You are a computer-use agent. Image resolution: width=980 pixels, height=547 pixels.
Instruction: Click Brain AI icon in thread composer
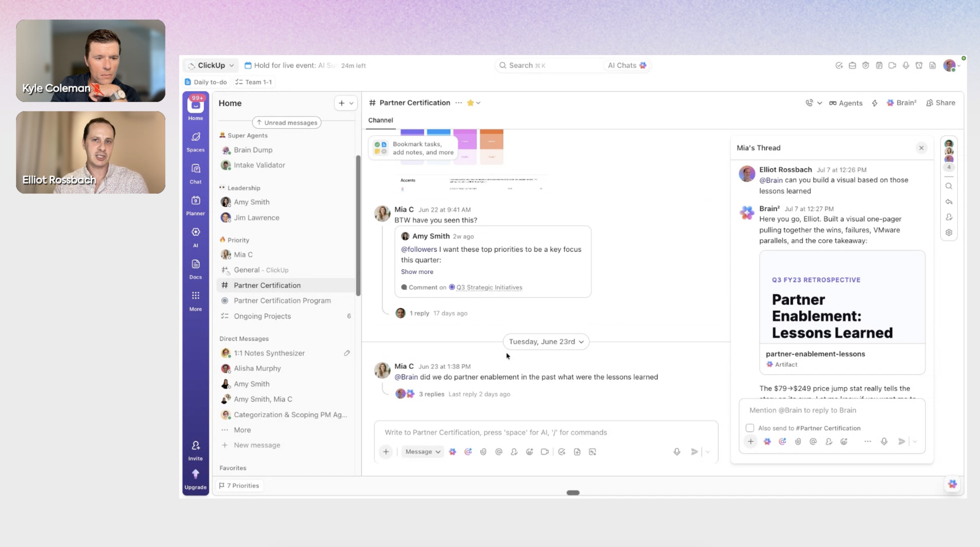[767, 441]
